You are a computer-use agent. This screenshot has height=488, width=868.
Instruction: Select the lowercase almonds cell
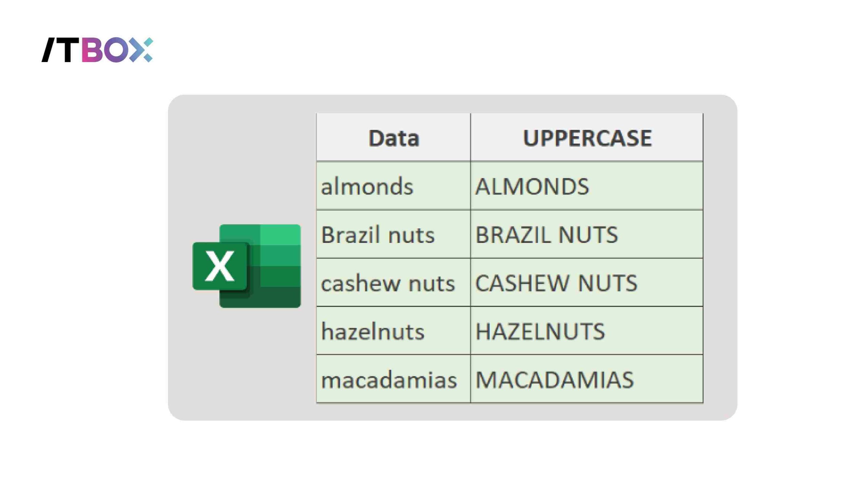coord(393,186)
